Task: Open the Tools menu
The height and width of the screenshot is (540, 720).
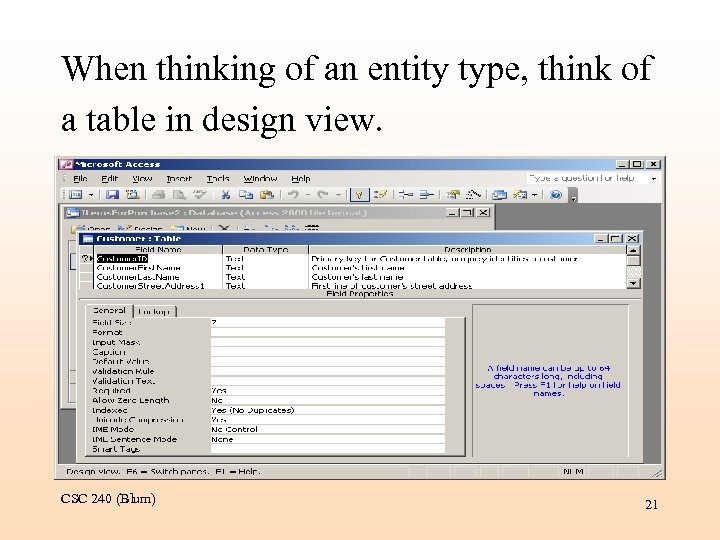Action: (218, 179)
